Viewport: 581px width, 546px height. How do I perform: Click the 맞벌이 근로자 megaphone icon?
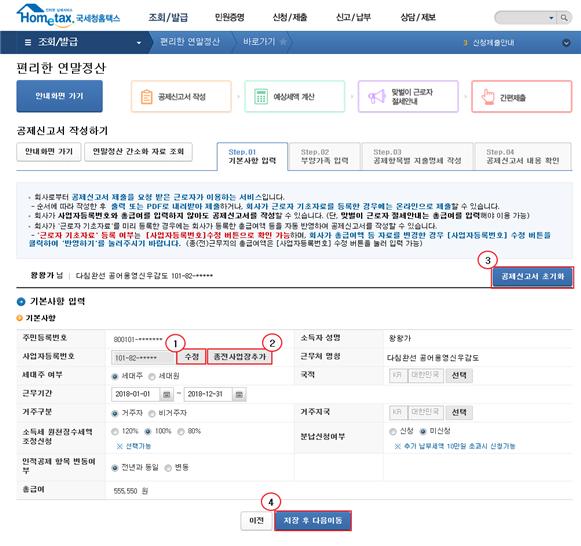tap(377, 97)
